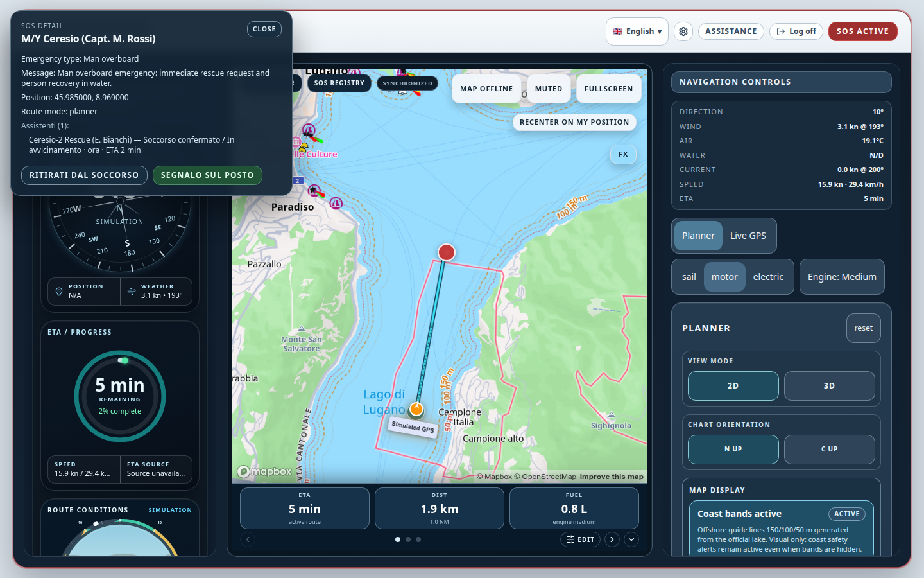924x578 pixels.
Task: Click the wind icon beside WEATHER
Action: tap(131, 292)
